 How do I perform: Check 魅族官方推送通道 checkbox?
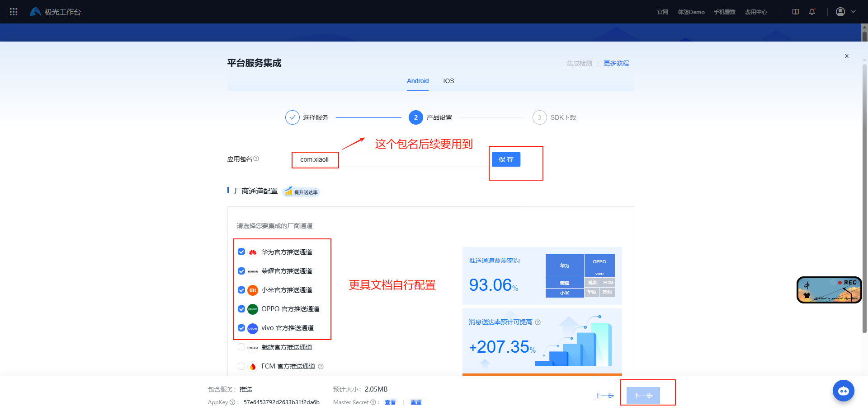(241, 347)
